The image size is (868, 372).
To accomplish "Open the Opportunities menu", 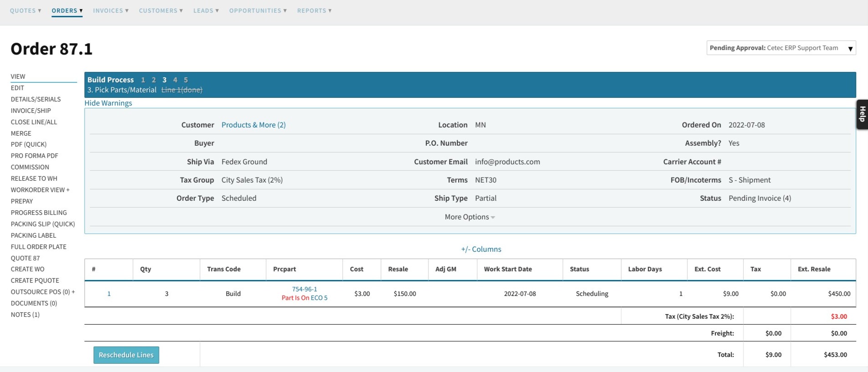I will point(258,10).
